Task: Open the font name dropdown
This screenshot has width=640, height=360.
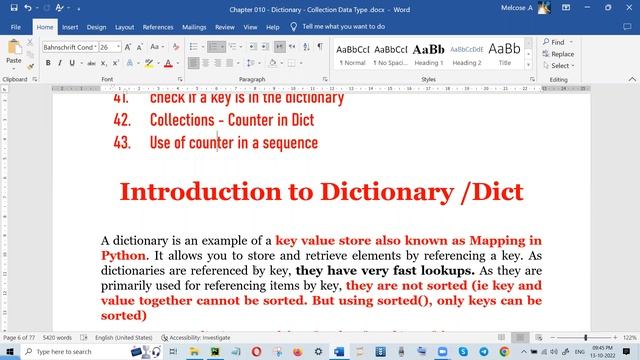Action: coord(96,47)
